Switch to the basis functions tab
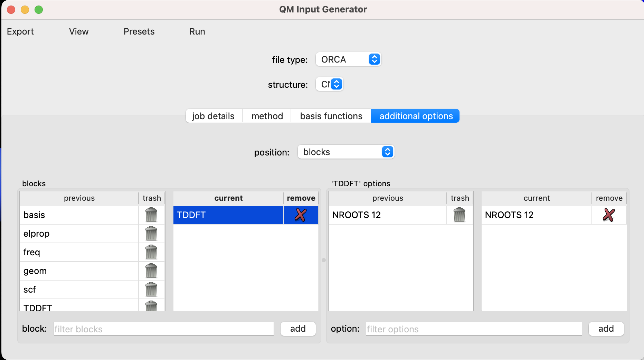 click(331, 116)
